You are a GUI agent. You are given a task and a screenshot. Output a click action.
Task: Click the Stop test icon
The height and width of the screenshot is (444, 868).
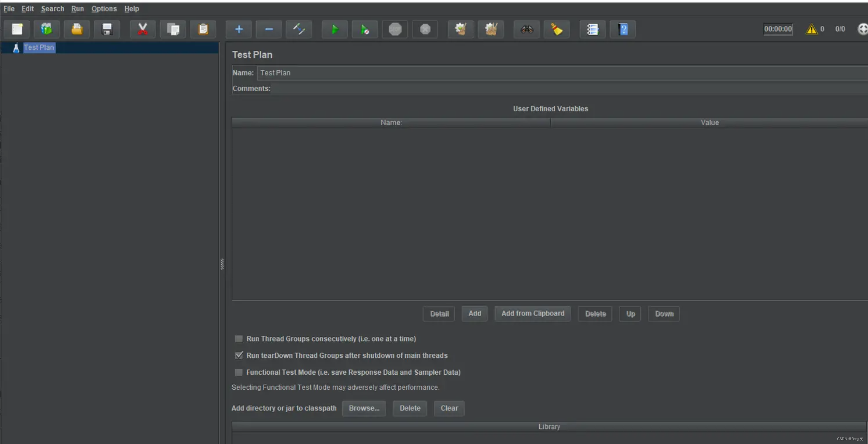pos(395,29)
